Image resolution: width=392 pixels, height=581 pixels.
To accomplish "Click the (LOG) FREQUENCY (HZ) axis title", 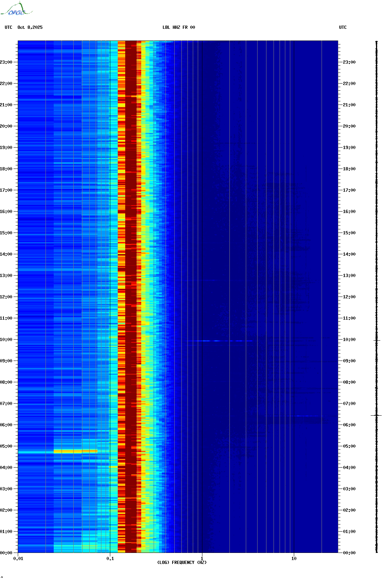I will point(182,563).
